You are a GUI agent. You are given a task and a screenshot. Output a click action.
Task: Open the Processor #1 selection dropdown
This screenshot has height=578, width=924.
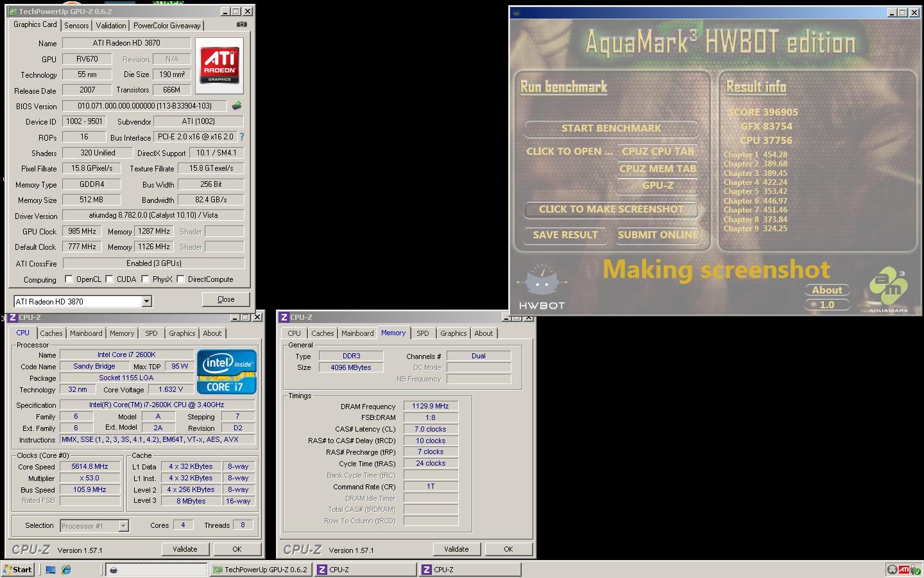[123, 526]
